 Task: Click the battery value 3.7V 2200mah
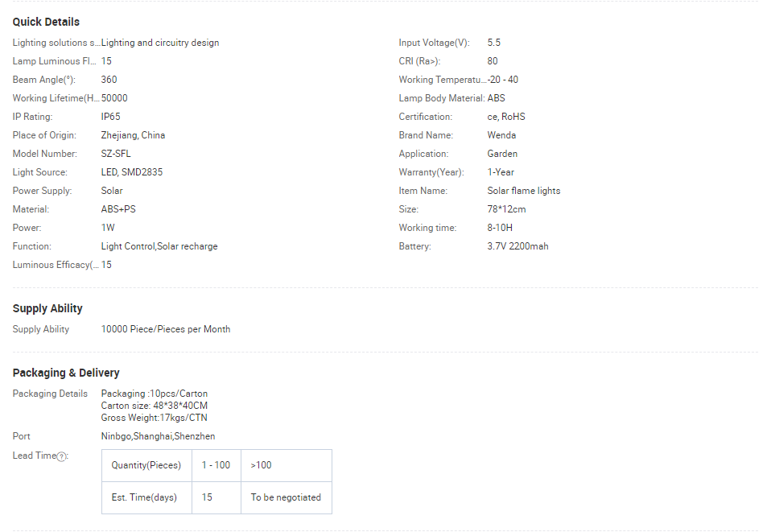(517, 246)
